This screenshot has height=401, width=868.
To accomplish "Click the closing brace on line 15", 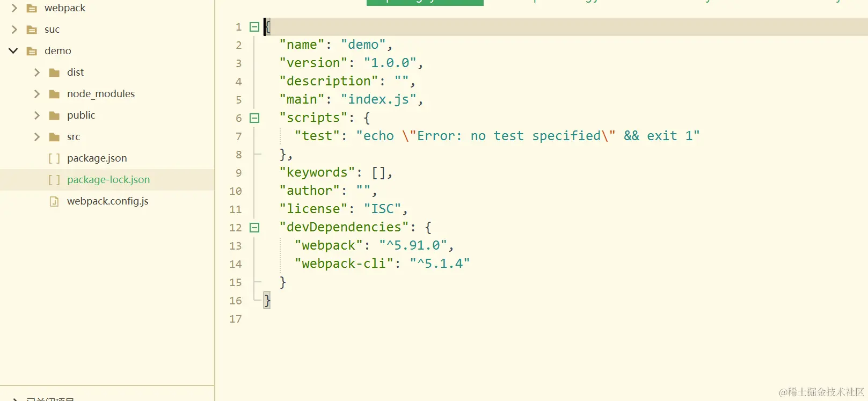I will click(282, 282).
